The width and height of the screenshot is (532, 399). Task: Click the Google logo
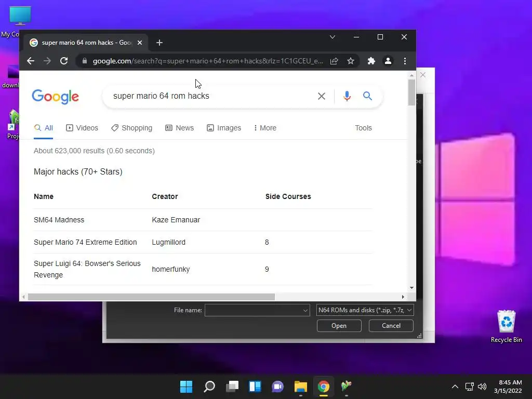tap(55, 97)
